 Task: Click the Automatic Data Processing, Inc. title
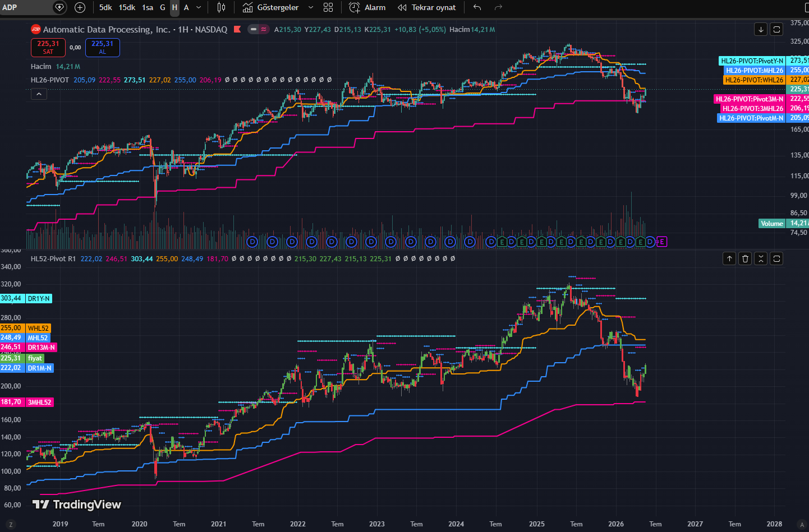click(x=107, y=29)
